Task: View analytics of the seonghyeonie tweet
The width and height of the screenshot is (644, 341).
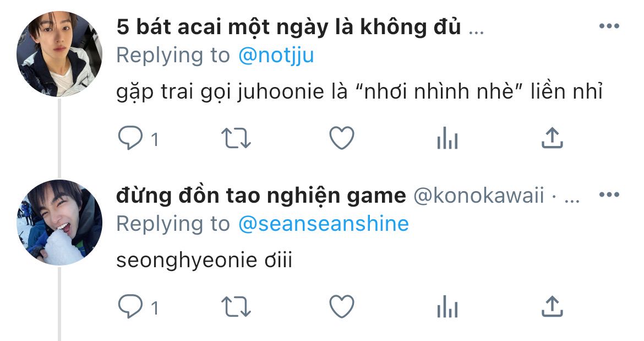Action: pos(447,306)
